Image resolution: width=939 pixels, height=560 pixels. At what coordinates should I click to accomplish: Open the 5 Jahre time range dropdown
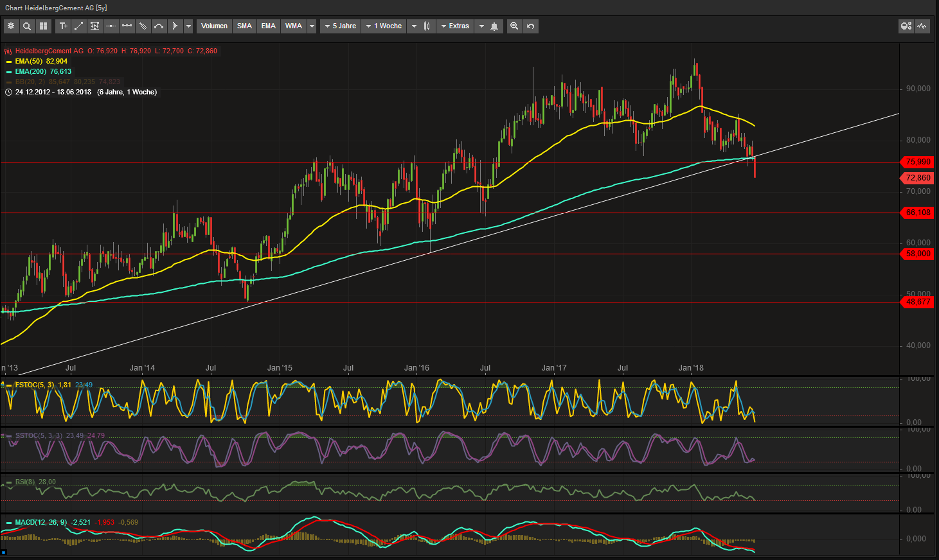click(x=341, y=26)
